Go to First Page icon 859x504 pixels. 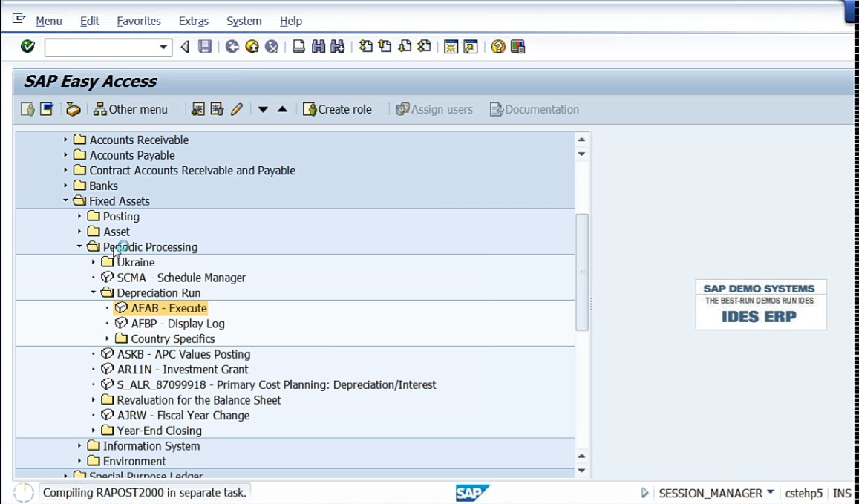365,47
